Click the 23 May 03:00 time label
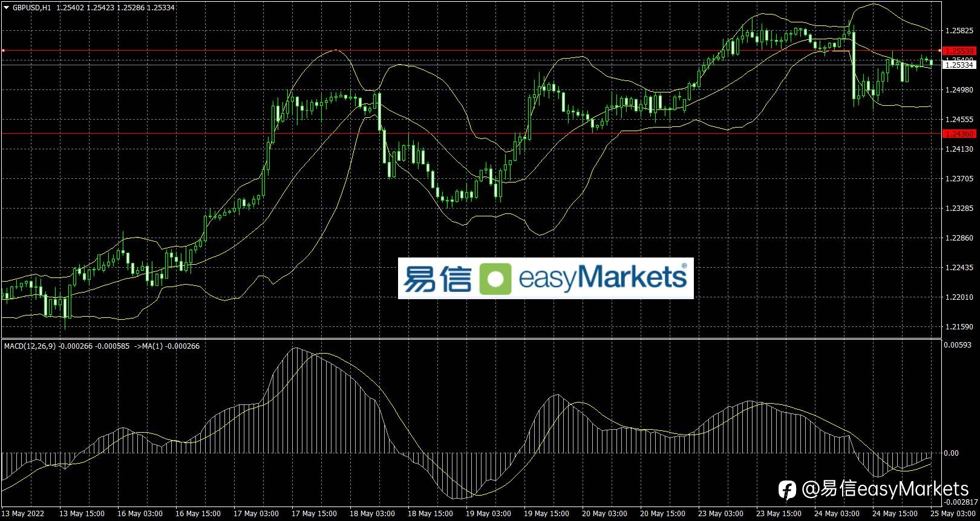The image size is (980, 521). tap(720, 514)
